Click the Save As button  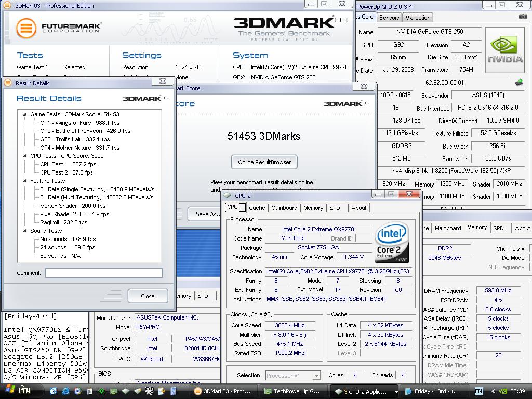205,214
